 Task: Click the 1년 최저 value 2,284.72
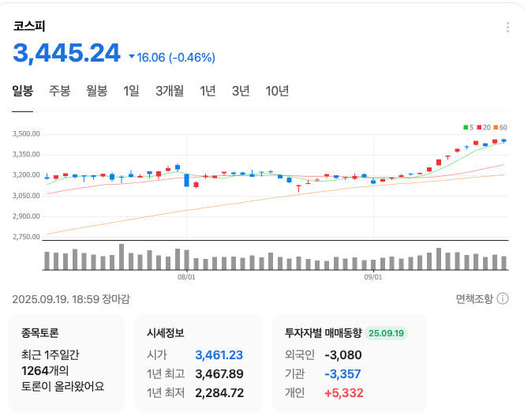[219, 393]
